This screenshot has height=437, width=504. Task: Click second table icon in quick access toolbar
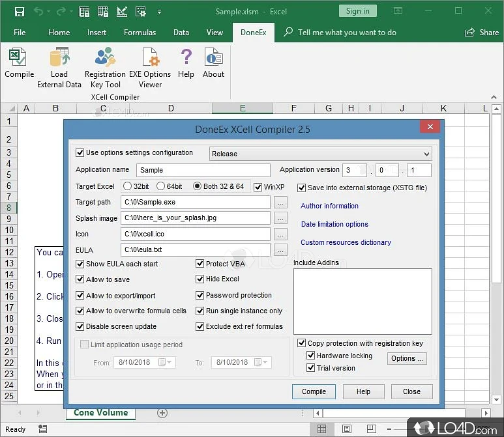103,12
